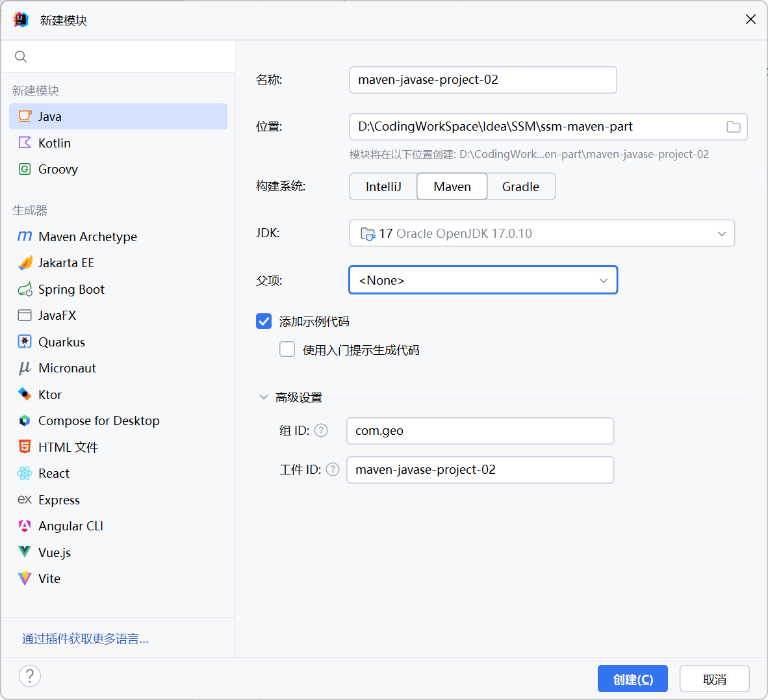768x700 pixels.
Task: Click the Jakarta EE sail icon
Action: click(25, 263)
